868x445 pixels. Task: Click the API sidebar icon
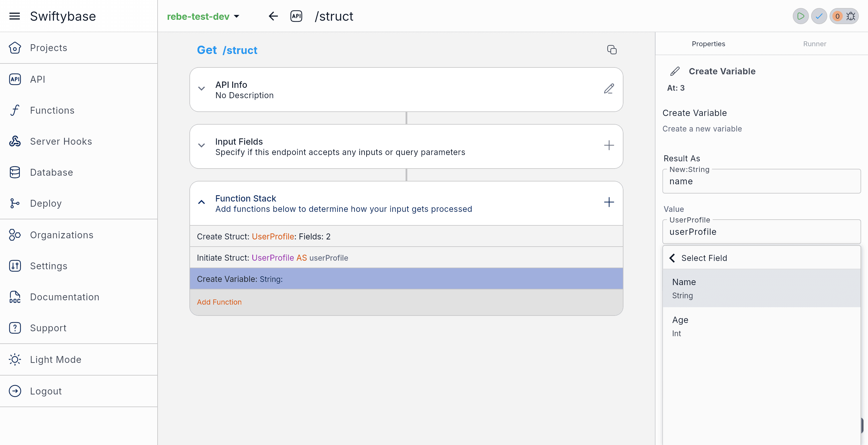pos(15,79)
